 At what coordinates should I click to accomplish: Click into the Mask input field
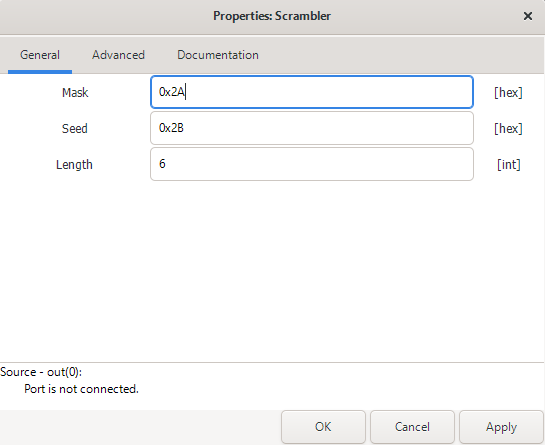(x=312, y=92)
